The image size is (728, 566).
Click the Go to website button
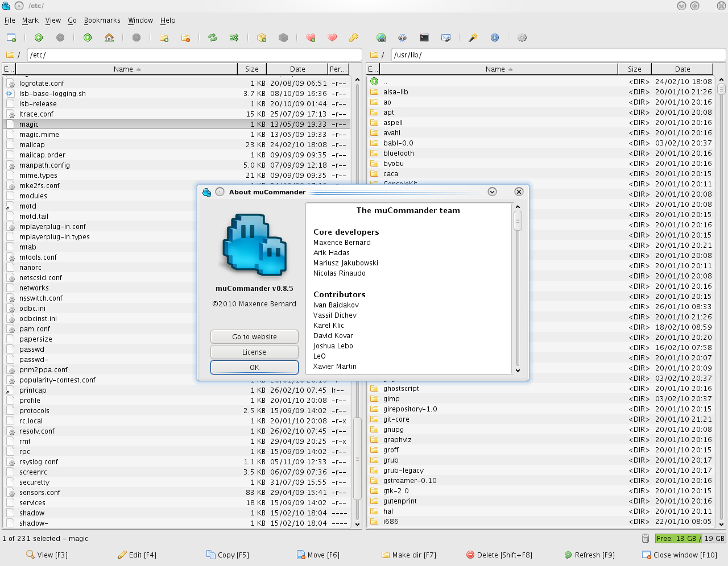[254, 337]
